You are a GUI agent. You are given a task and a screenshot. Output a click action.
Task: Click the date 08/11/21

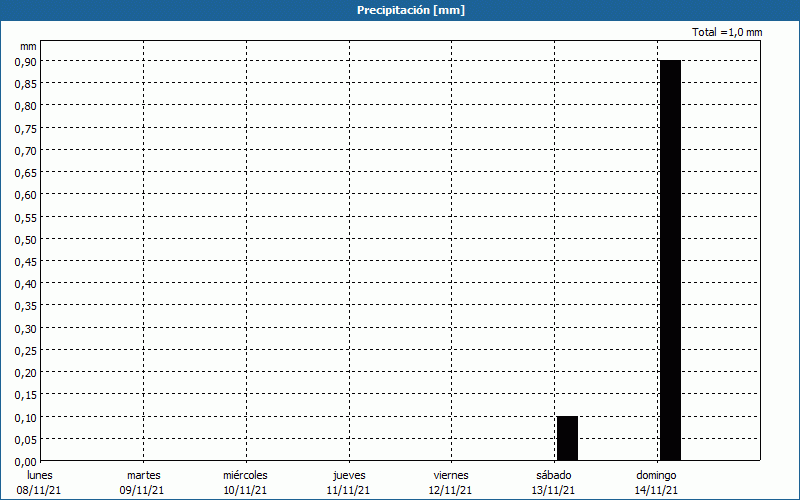[x=39, y=490]
